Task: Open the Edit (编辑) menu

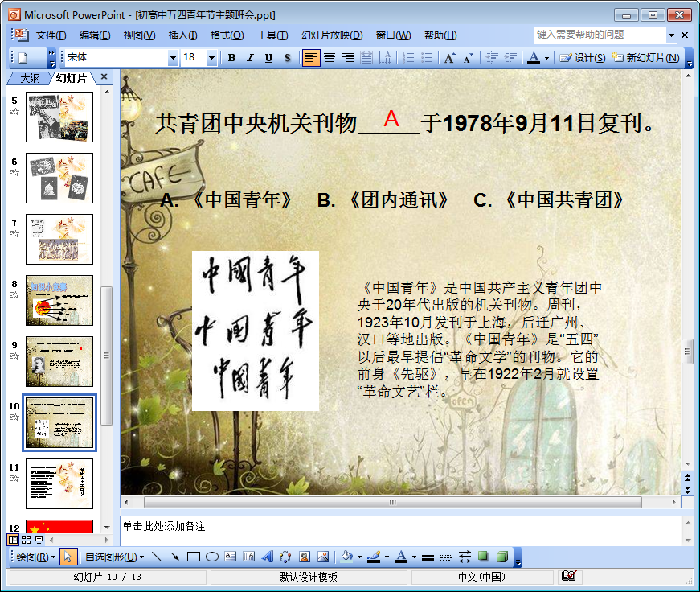Action: [x=95, y=35]
